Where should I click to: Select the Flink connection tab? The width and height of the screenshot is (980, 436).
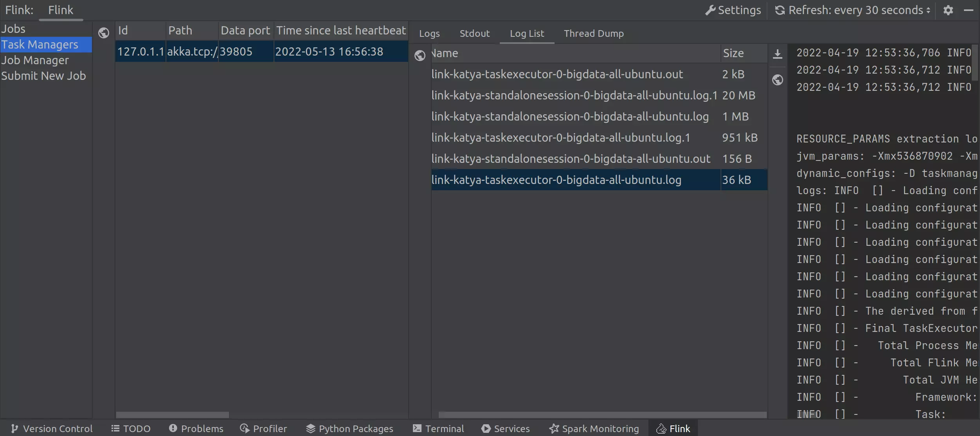(x=61, y=10)
